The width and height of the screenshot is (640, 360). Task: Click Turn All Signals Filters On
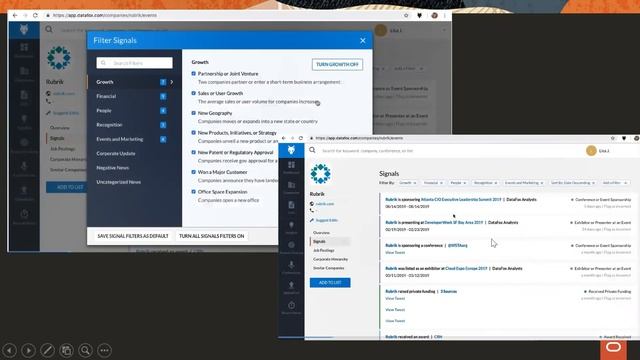(x=211, y=236)
